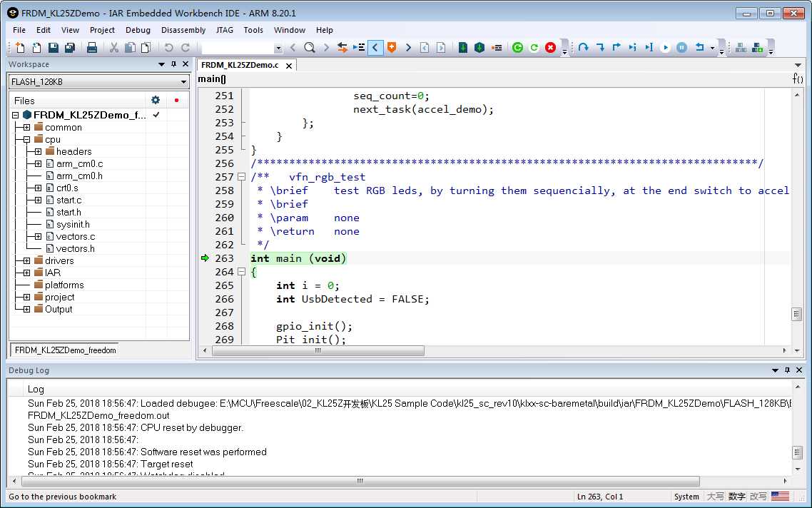Click the green Make & Restart Debugger icon
This screenshot has height=508, width=812.
[x=517, y=48]
